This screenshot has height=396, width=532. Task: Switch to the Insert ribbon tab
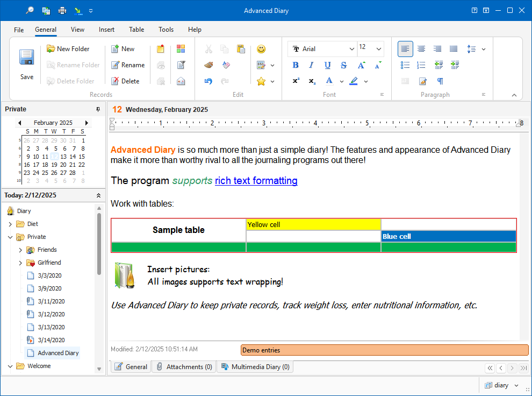point(106,30)
